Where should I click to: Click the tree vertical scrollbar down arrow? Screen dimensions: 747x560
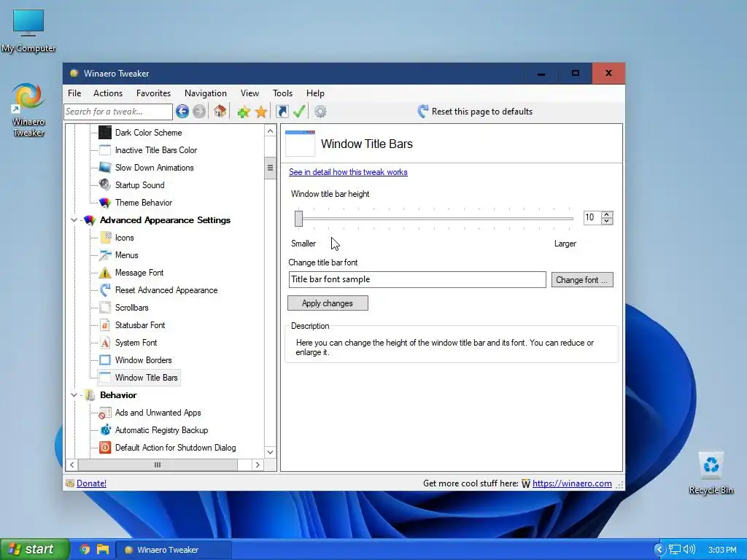click(270, 452)
